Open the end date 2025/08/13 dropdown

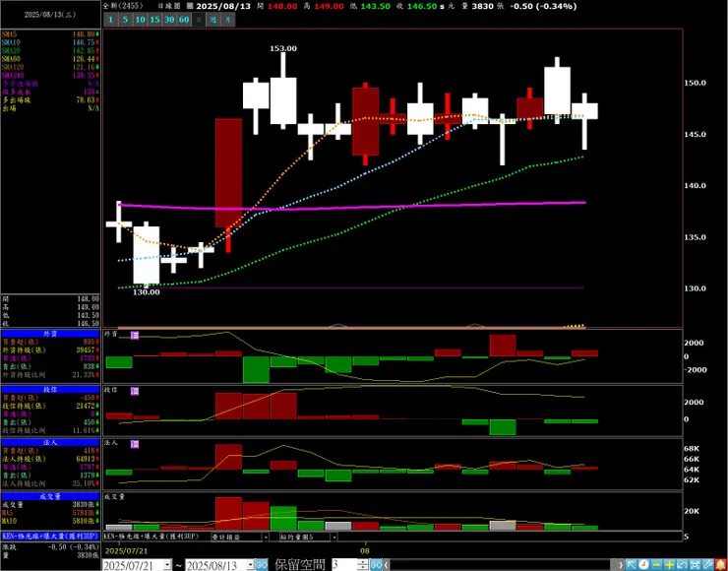click(x=251, y=565)
